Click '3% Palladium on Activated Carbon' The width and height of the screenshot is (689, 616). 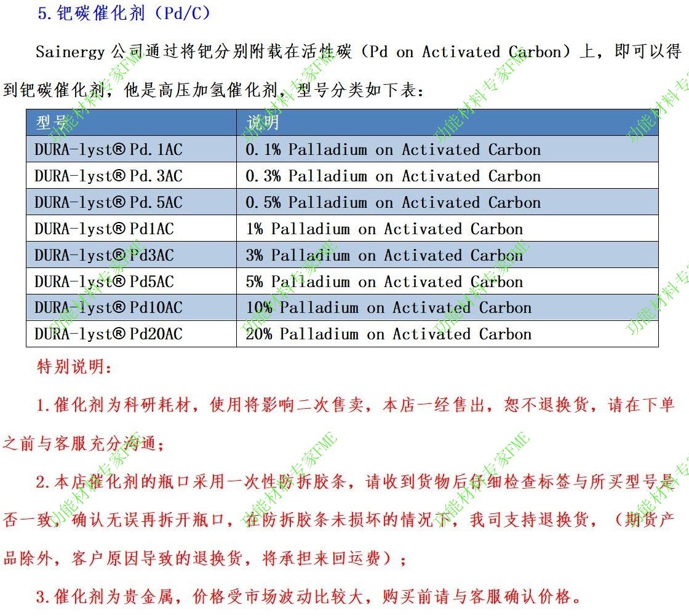[384, 255]
